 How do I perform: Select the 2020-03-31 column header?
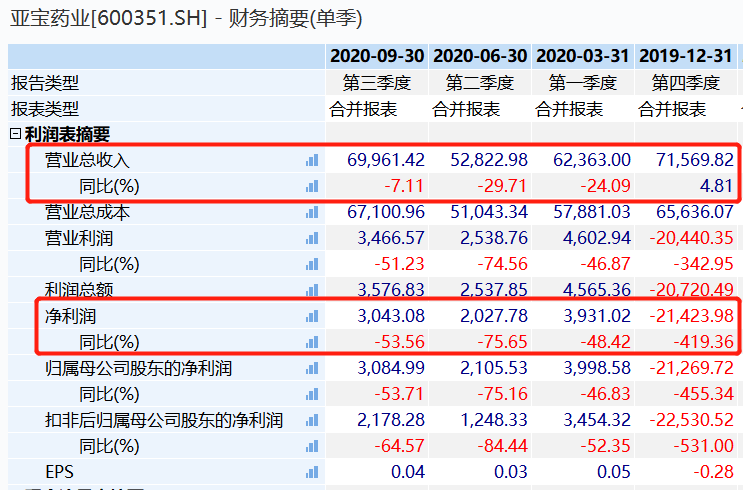[583, 56]
